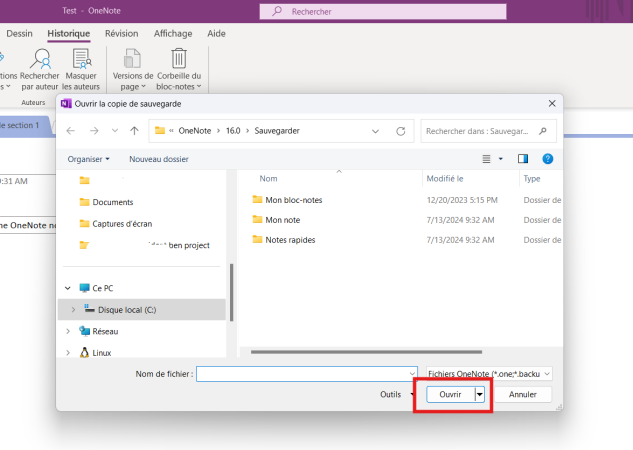Switch to the Affichage ribbon tab
Screen dimensions: 633x450
[x=173, y=33]
